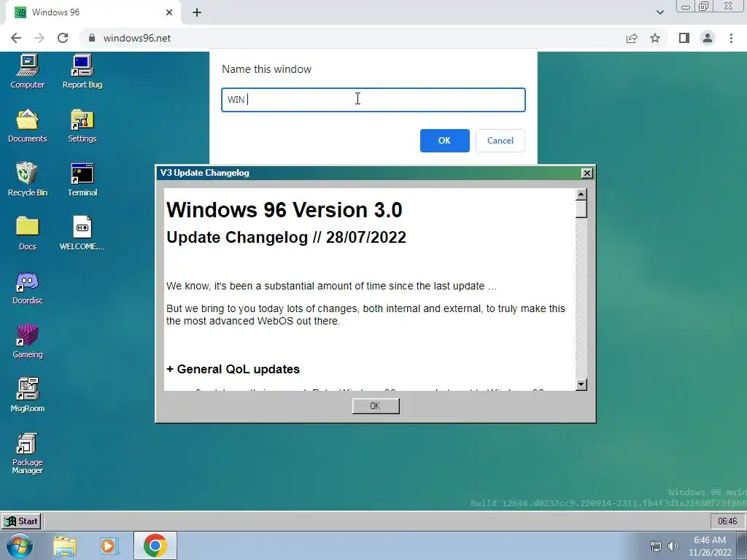View site info via lock icon
This screenshot has width=747, height=560.
(x=92, y=38)
